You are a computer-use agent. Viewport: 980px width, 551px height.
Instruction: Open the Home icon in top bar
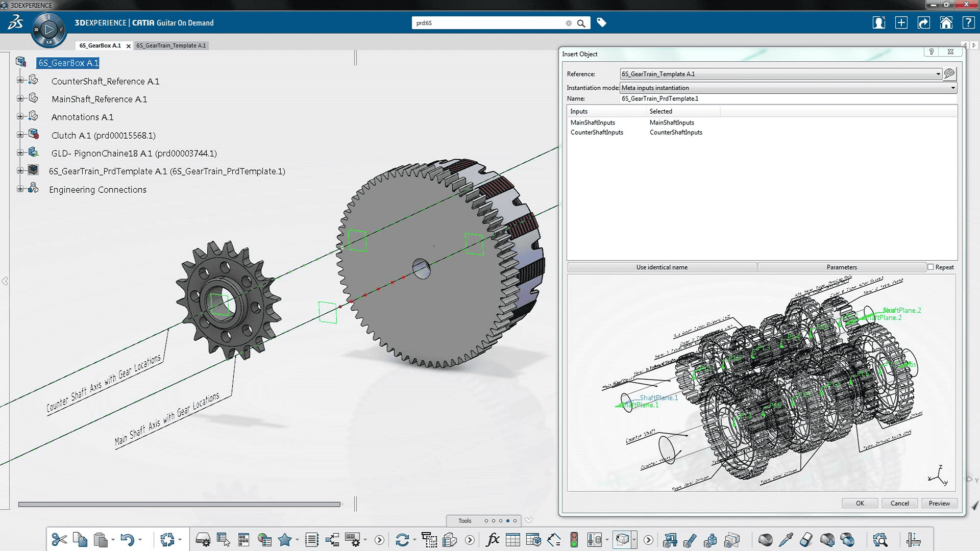946,23
